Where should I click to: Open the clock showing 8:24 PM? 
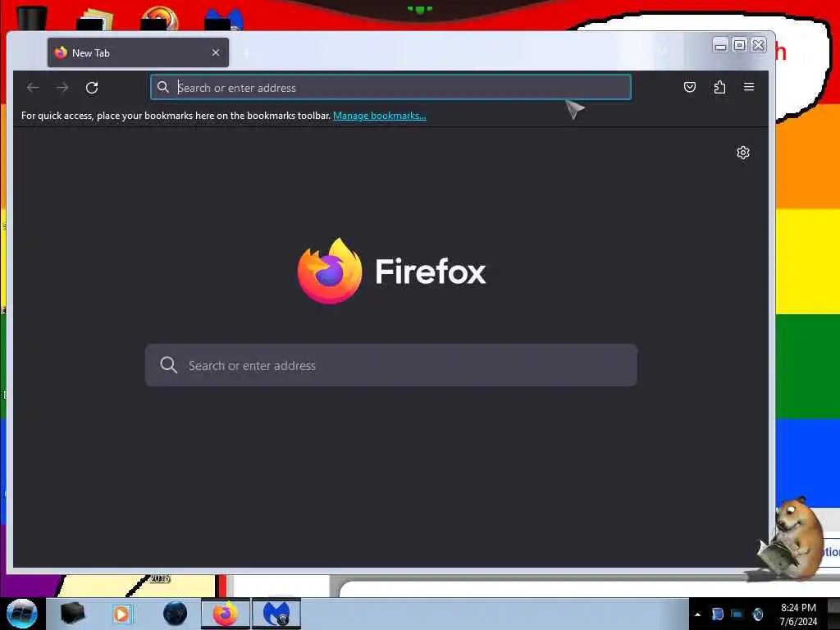(798, 614)
